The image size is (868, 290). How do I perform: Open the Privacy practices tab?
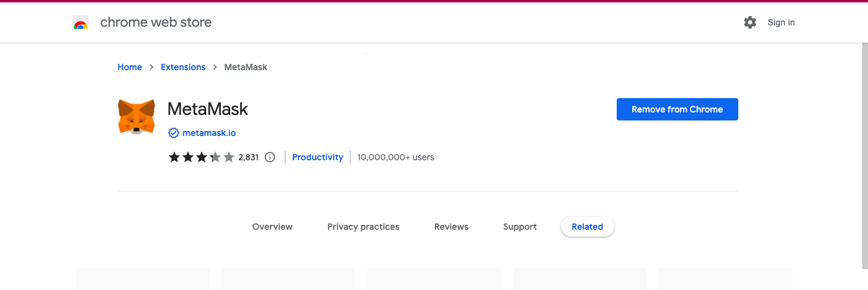tap(364, 227)
